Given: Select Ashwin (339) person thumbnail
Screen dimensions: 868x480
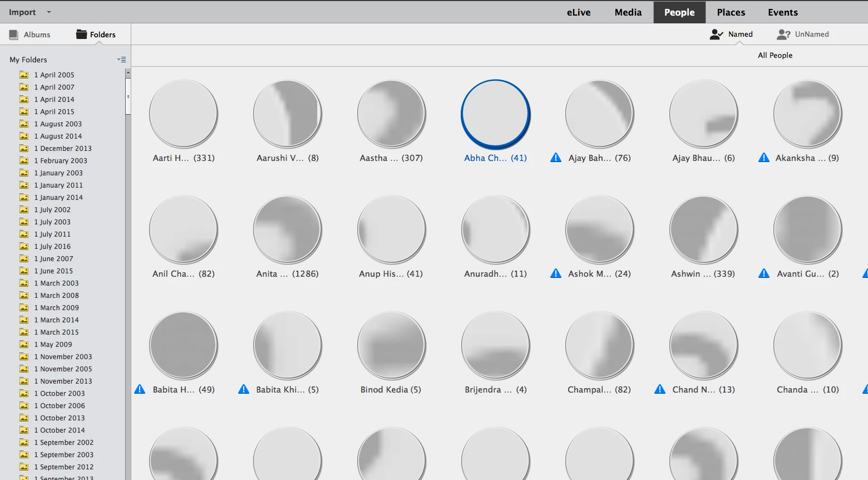Looking at the screenshot, I should [x=703, y=229].
